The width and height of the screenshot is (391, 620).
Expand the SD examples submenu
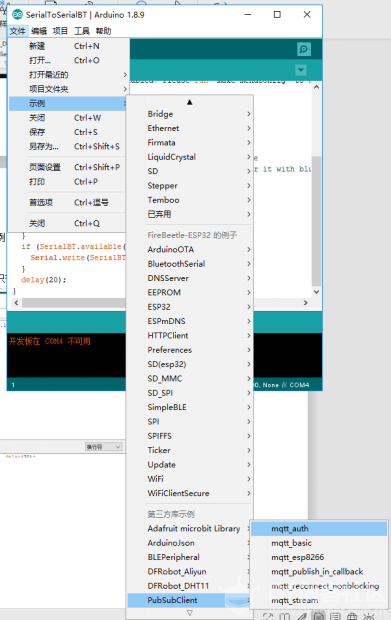tap(190, 171)
